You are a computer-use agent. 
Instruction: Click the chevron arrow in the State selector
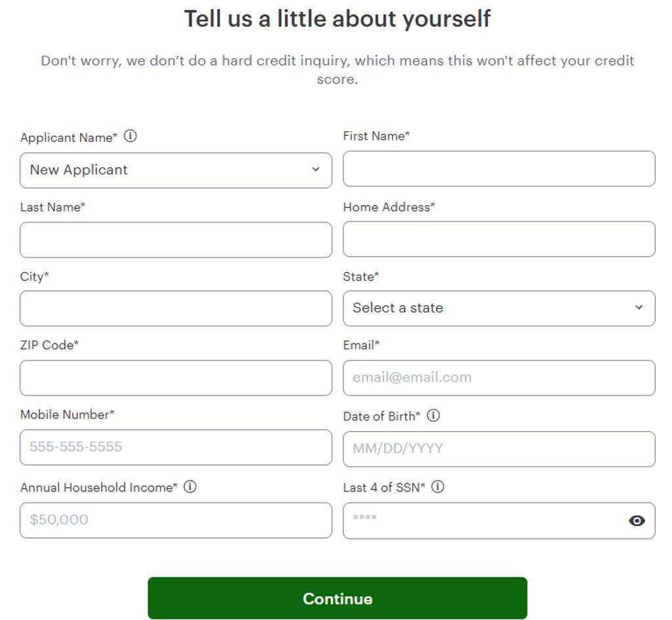[x=639, y=307]
